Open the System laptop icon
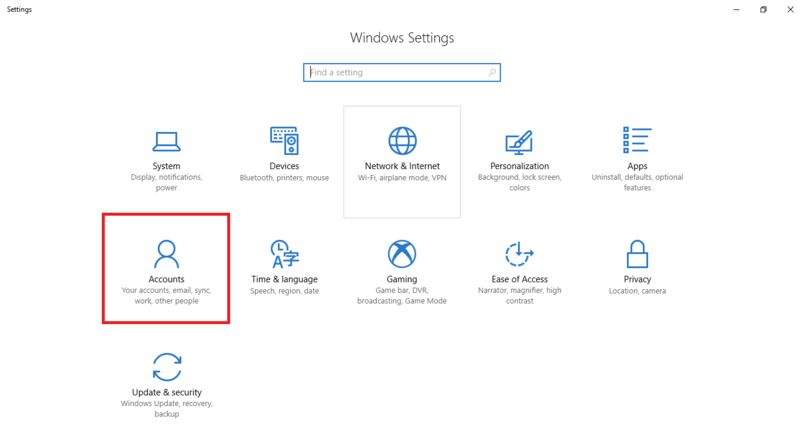The image size is (800, 429). click(x=167, y=140)
